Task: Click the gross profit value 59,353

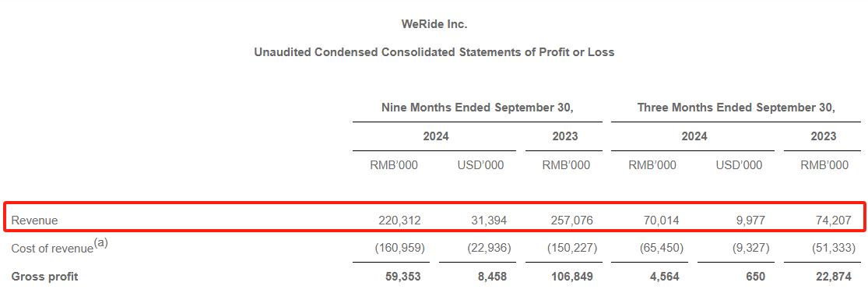Action: tap(402, 277)
